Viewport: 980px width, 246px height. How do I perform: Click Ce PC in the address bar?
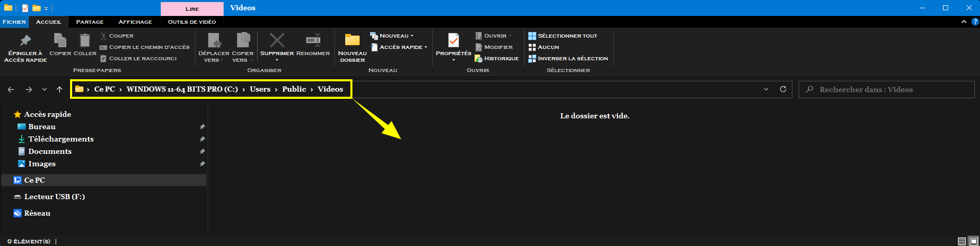click(x=105, y=89)
